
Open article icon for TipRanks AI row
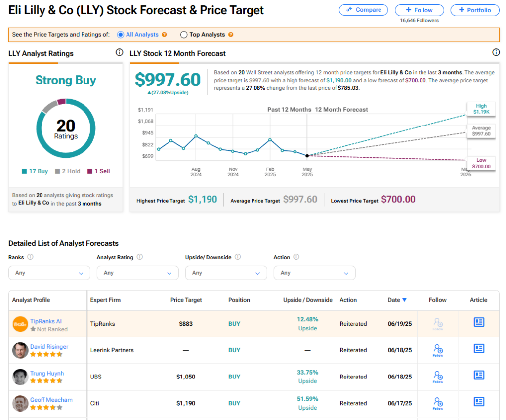pyautogui.click(x=479, y=322)
